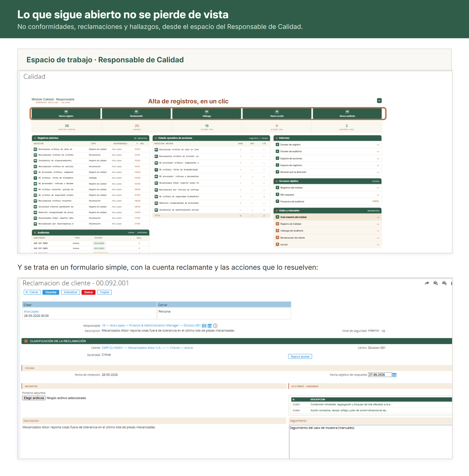This screenshot has width=469, height=476.
Task: Go to Registros del módulo quick access
Action: coord(327,188)
